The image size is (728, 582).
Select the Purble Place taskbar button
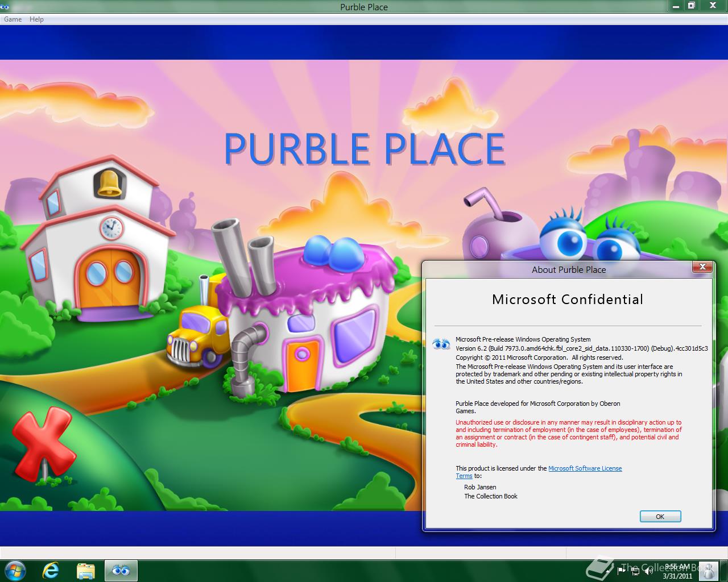[121, 570]
